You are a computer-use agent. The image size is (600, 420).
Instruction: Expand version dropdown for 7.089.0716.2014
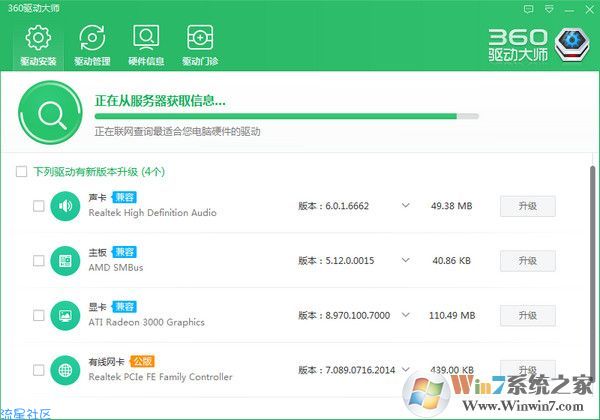click(406, 370)
